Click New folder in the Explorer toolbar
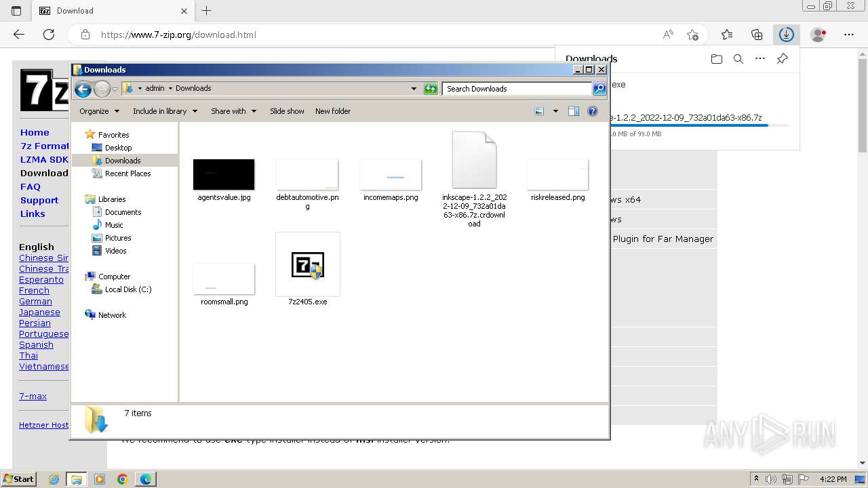This screenshot has height=488, width=868. tap(333, 111)
